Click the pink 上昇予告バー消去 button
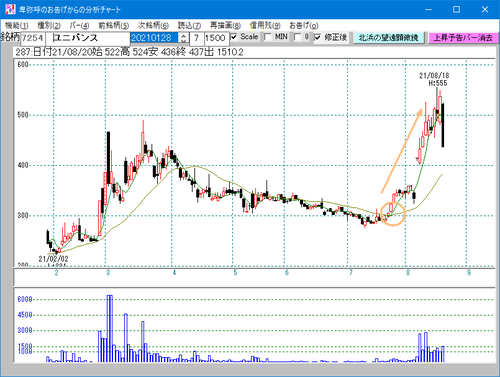 [463, 38]
